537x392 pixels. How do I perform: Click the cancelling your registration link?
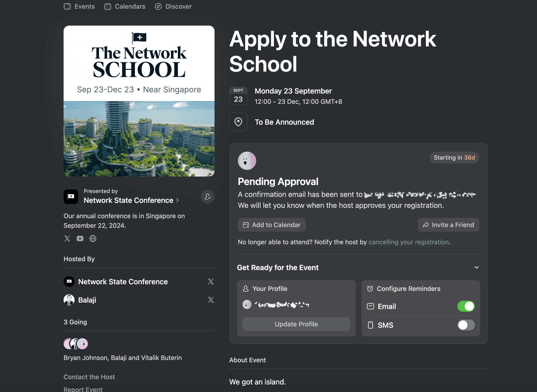(x=408, y=242)
